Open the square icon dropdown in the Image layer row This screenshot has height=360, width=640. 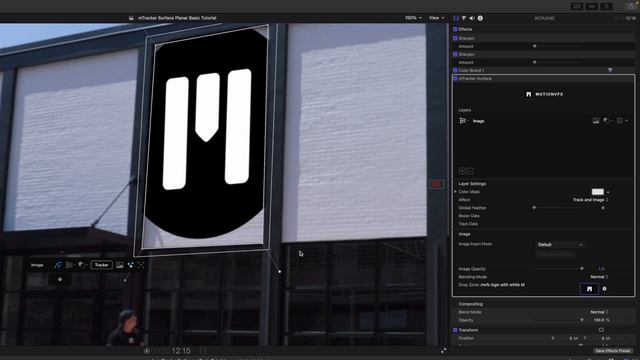point(622,120)
